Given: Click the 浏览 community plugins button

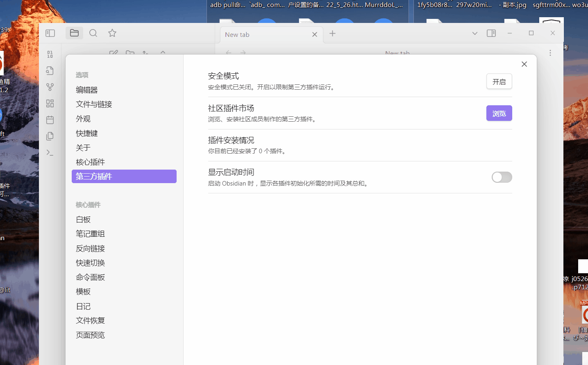Looking at the screenshot, I should point(499,113).
